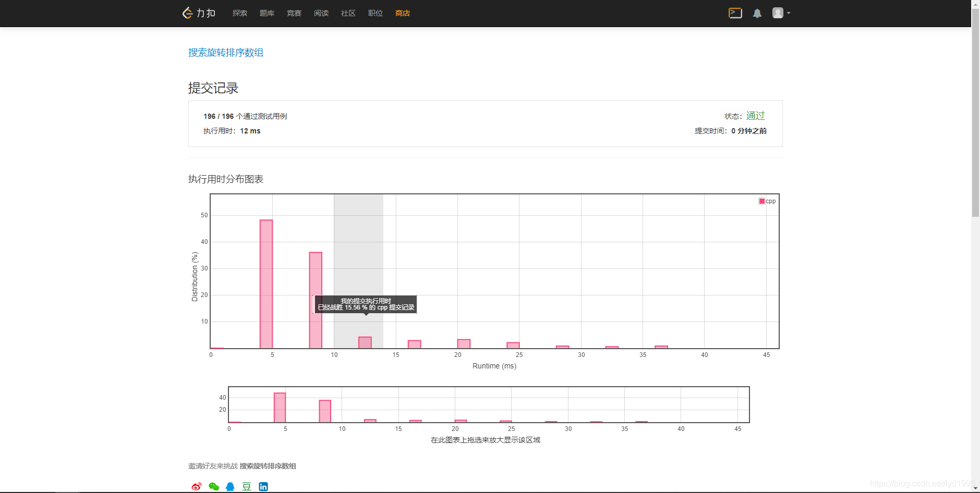
Task: Click the 执行用时分布图表 heading
Action: pos(226,179)
